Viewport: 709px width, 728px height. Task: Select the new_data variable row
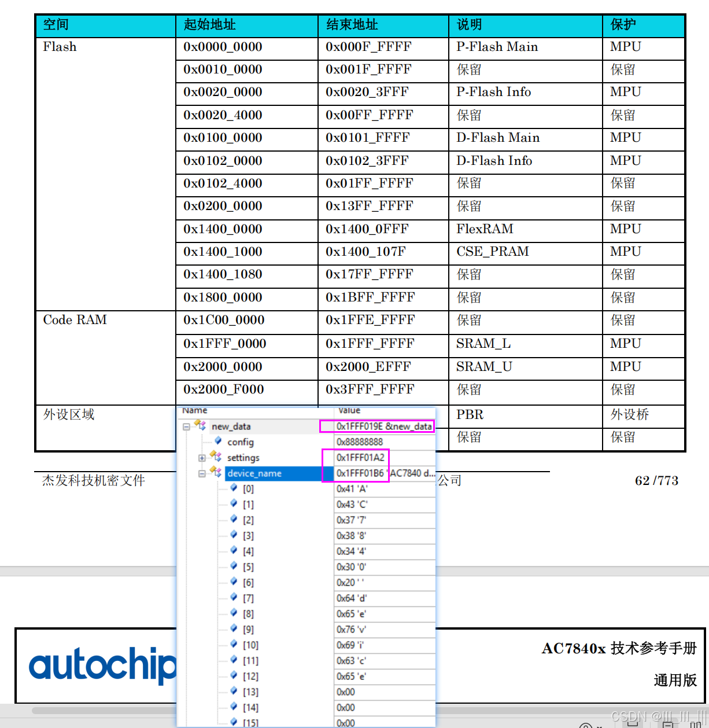click(x=307, y=426)
